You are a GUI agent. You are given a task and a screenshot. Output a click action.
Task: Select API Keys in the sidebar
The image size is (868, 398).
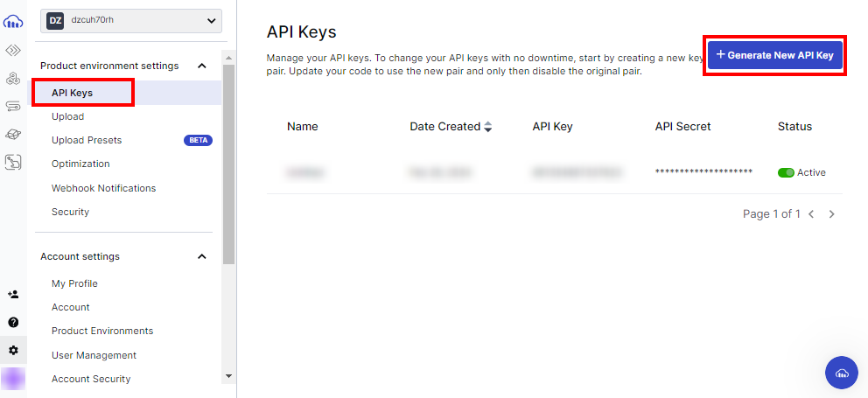click(72, 93)
